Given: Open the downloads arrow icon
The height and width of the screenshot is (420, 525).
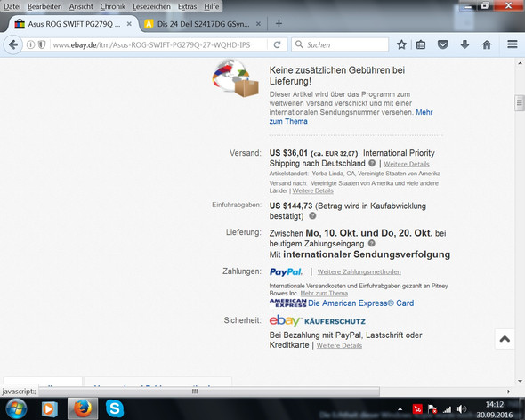Looking at the screenshot, I should click(x=464, y=44).
